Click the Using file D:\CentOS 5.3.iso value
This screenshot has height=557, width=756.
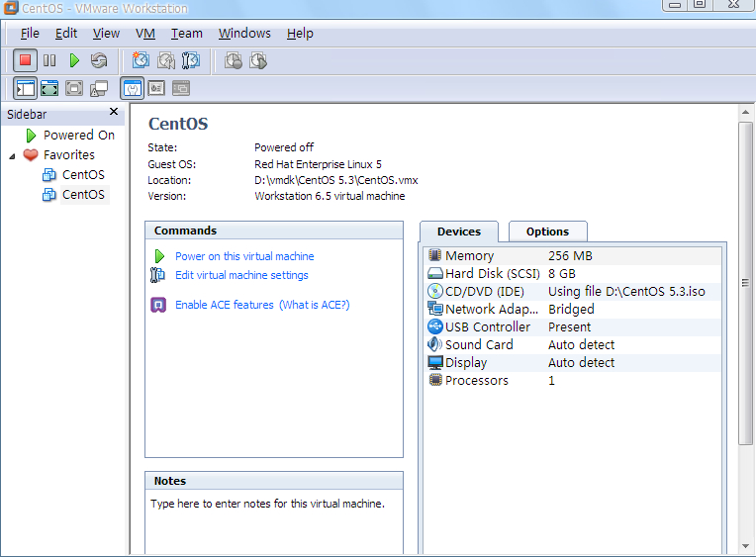pyautogui.click(x=626, y=291)
